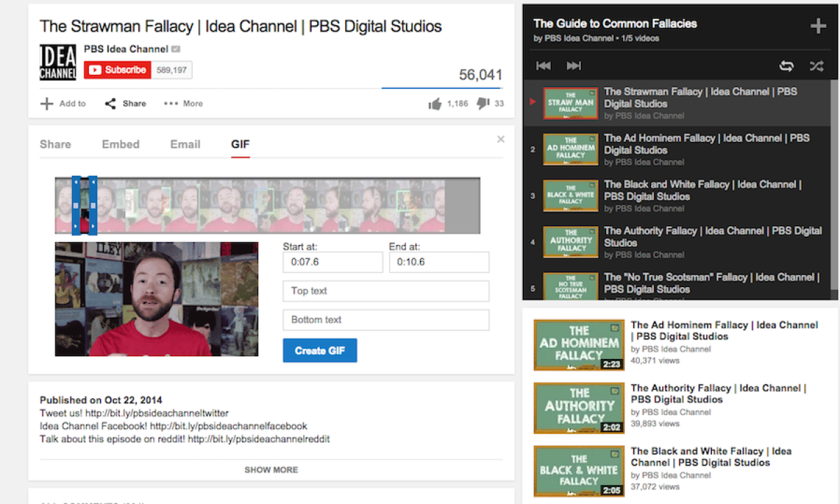Toggle playlist shuffle
This screenshot has width=840, height=504.
816,66
